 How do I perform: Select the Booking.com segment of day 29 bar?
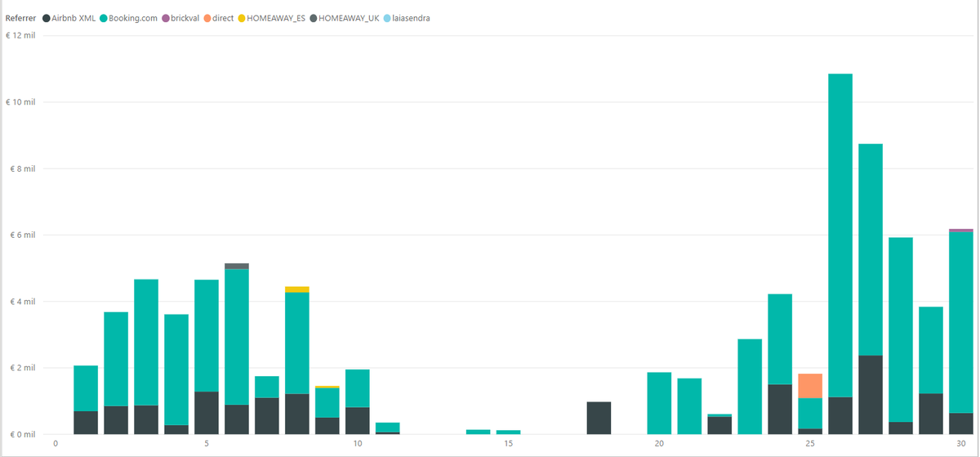click(931, 351)
